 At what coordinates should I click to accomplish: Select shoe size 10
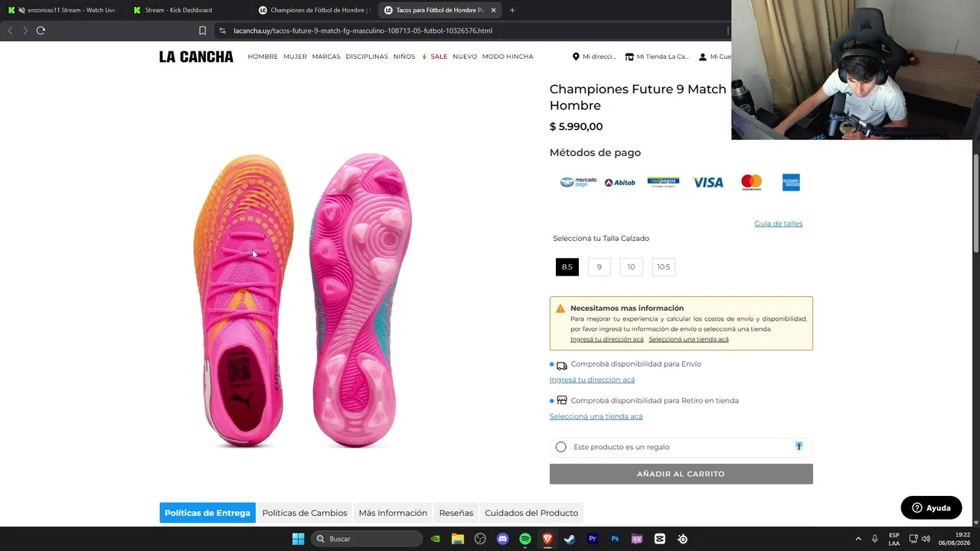click(631, 266)
